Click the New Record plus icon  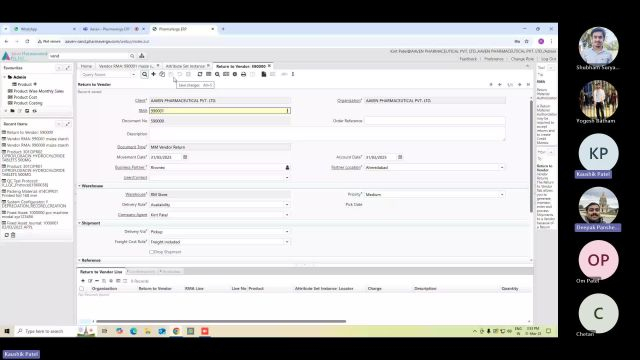pyautogui.click(x=153, y=74)
